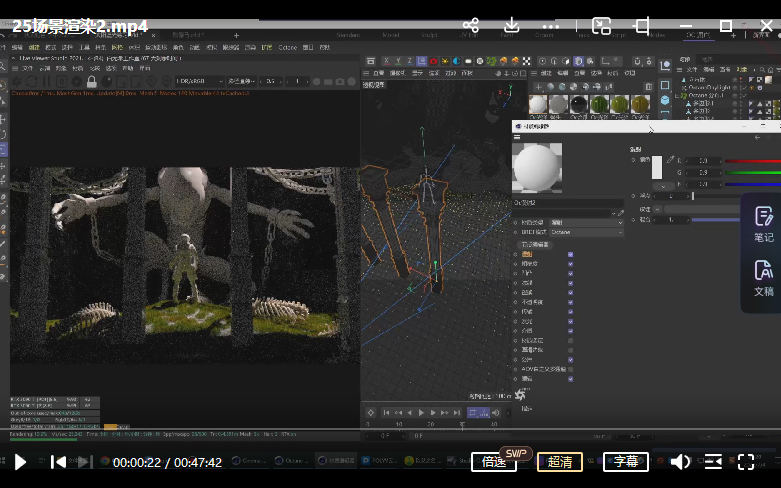
Task: Click the red R channel slider
Action: pos(752,160)
